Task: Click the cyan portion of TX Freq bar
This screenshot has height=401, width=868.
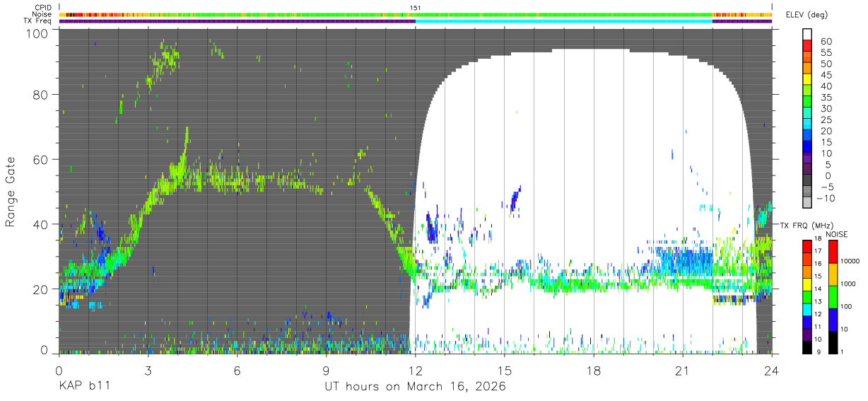Action: click(563, 21)
